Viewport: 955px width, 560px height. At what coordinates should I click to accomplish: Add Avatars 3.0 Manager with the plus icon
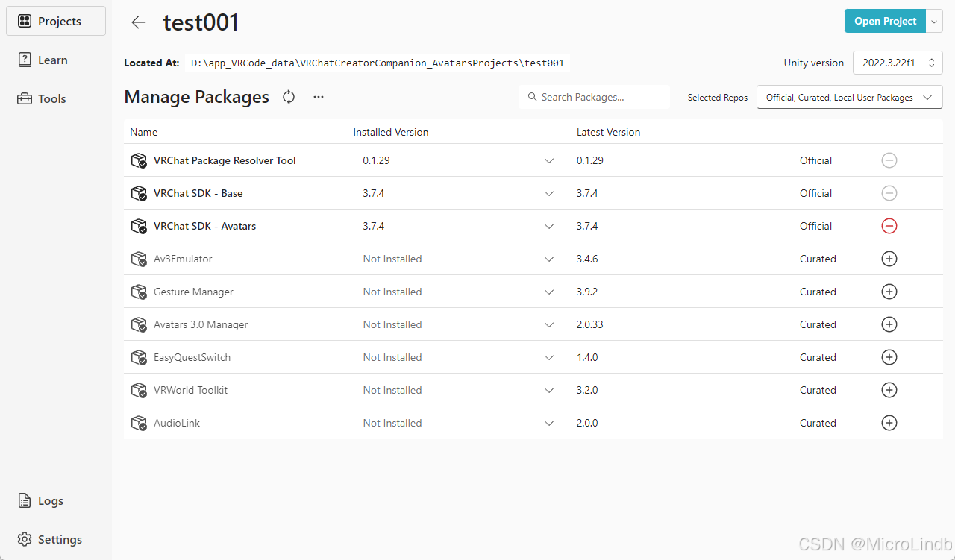coord(889,324)
